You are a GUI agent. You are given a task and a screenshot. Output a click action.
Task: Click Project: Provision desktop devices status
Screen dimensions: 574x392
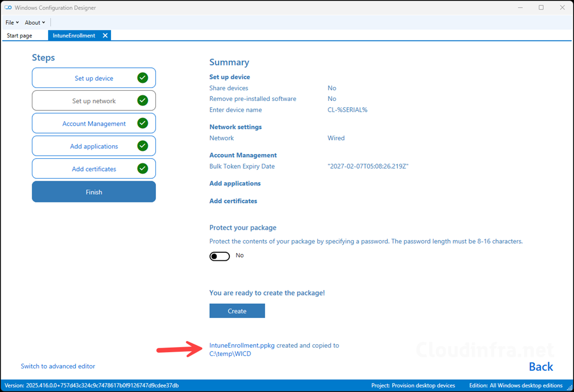[x=413, y=385]
